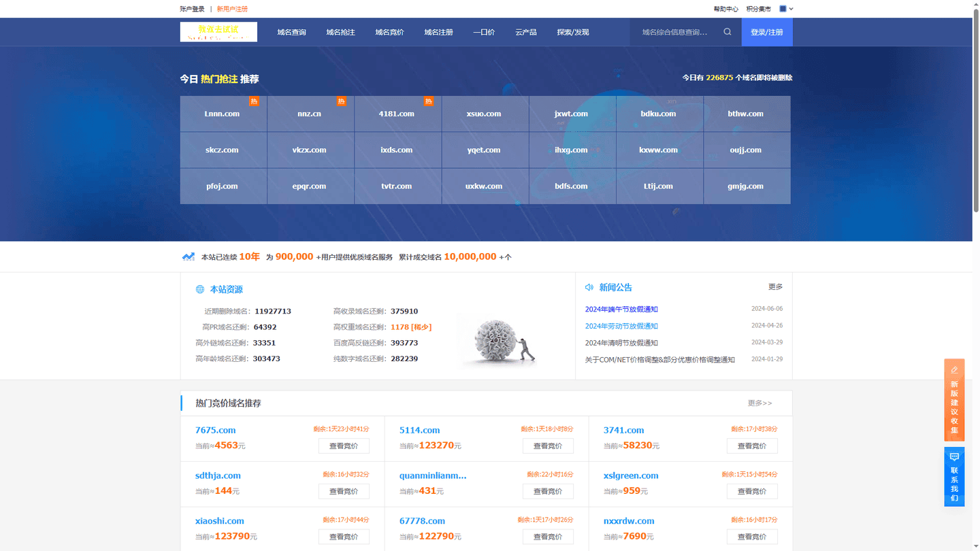Click the search magnifier icon
The width and height of the screenshot is (980, 551).
(728, 32)
